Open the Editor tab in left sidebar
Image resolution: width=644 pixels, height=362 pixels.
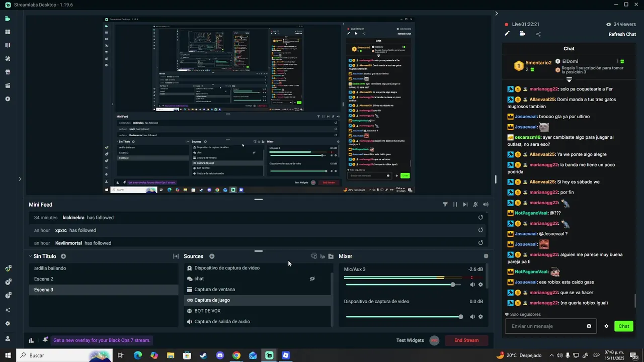(x=8, y=19)
